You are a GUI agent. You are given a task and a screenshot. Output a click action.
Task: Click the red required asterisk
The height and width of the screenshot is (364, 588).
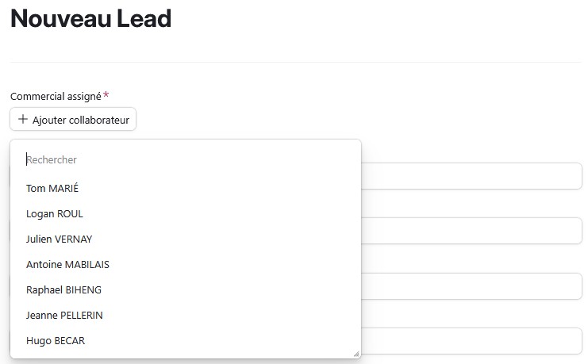106,95
